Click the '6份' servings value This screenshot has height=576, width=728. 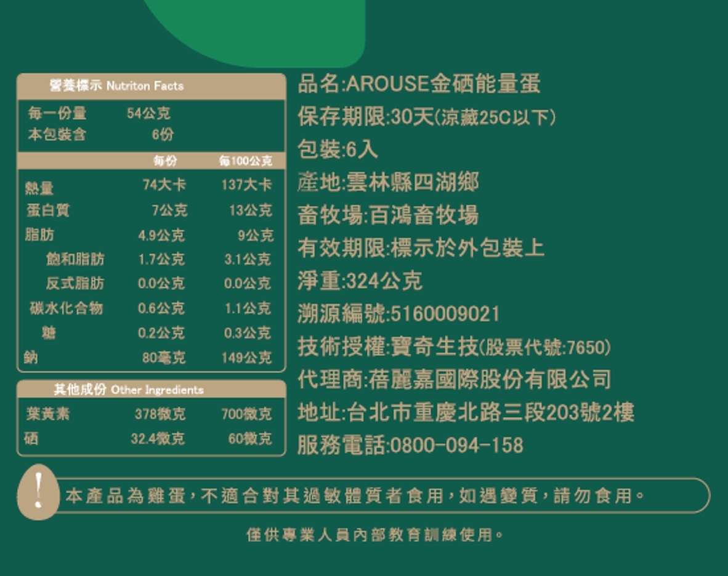(163, 135)
